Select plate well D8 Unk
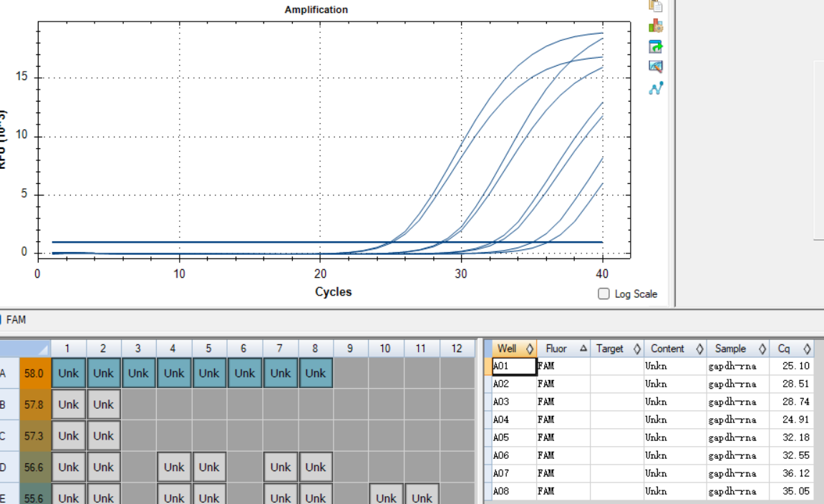 316,467
